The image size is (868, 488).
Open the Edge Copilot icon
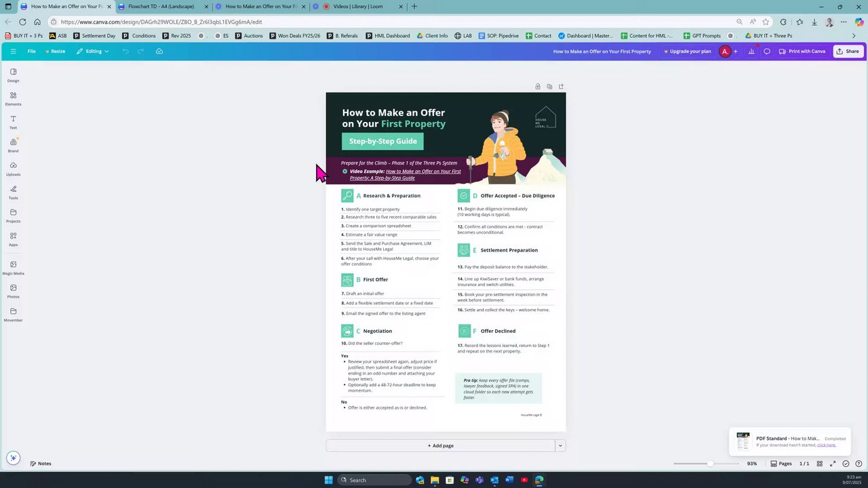[859, 22]
